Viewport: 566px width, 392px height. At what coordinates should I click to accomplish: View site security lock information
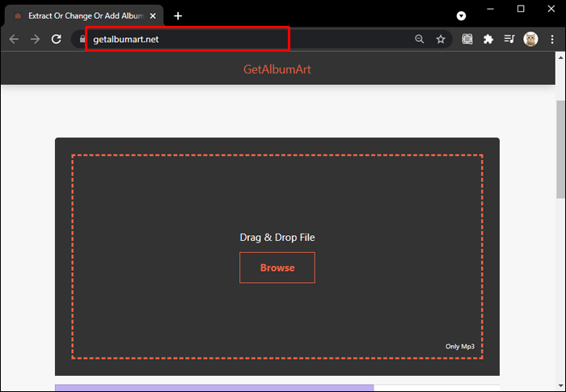[82, 39]
